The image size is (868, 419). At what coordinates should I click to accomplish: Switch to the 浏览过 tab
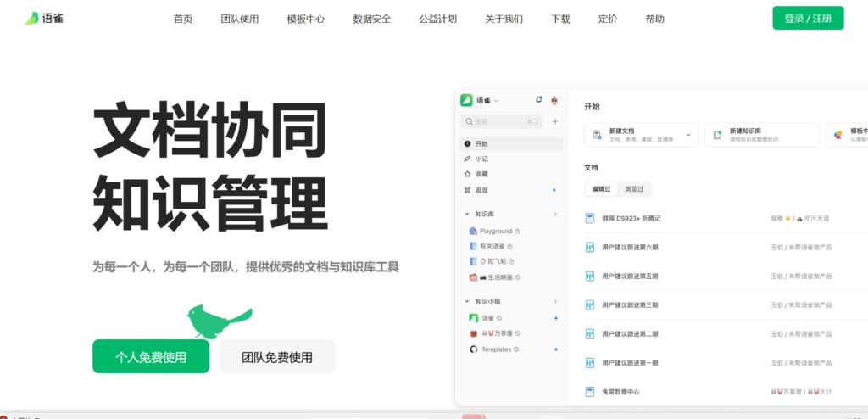coord(634,189)
